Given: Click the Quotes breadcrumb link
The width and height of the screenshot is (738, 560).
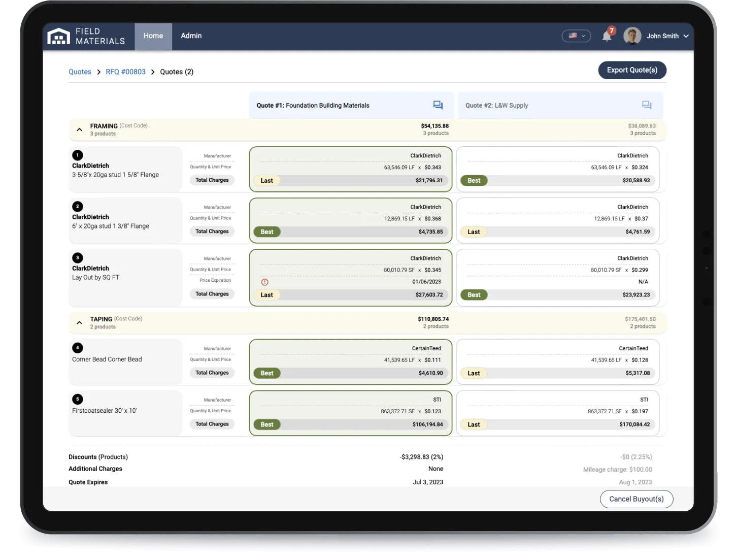Looking at the screenshot, I should (80, 72).
